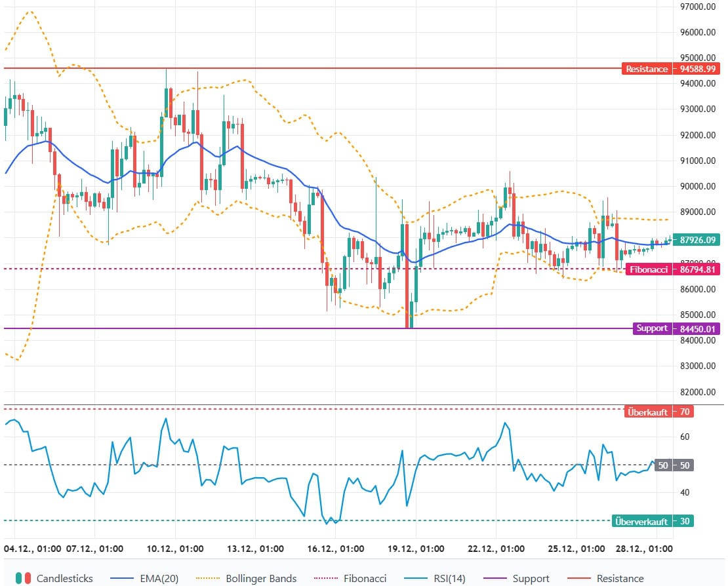This screenshot has height=586, width=728.
Task: Click the blue EMA(20) legend line marker
Action: point(127,578)
